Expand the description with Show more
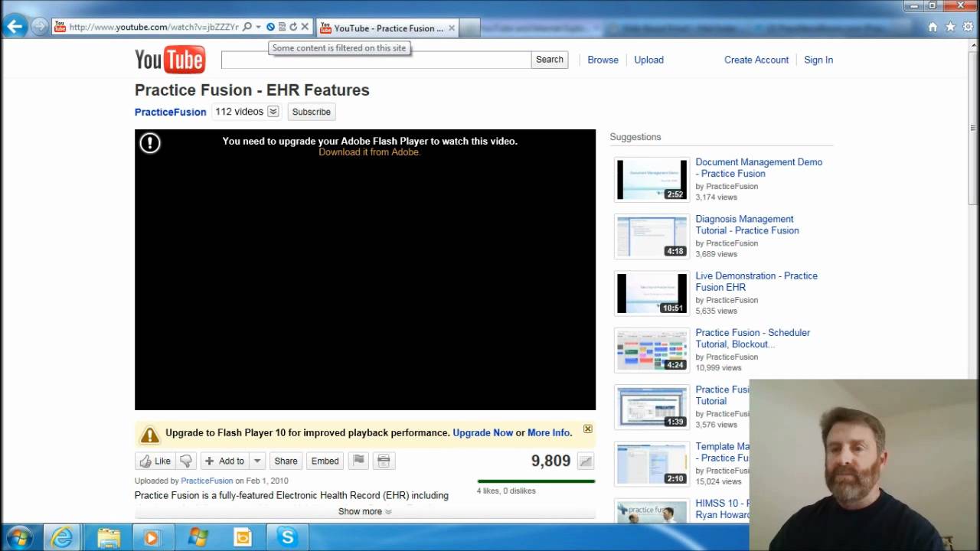Viewport: 980px width, 551px height. (364, 511)
